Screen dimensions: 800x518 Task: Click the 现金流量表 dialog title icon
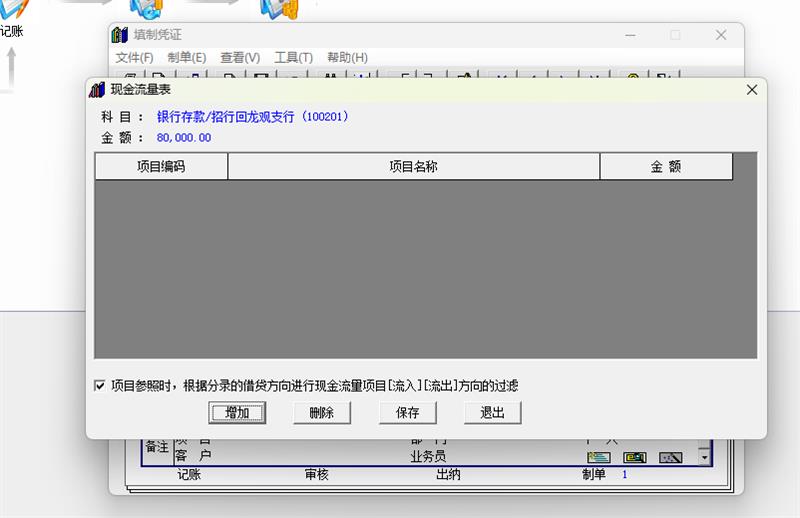(x=97, y=90)
